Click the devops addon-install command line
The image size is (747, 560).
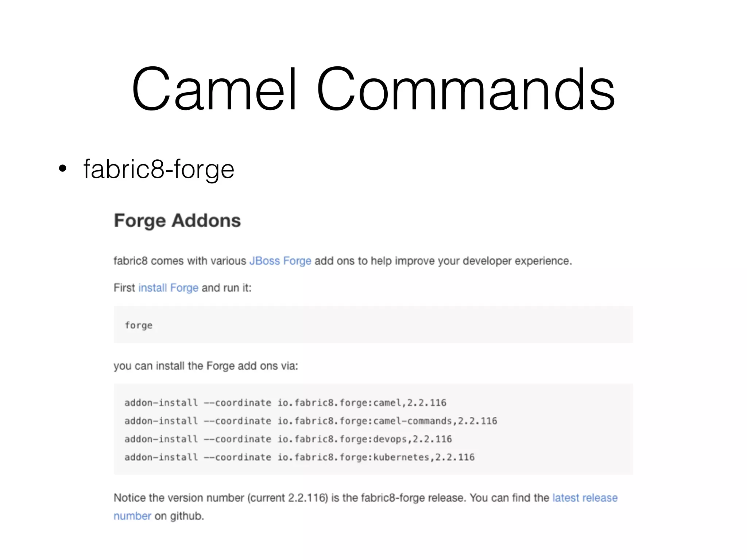pyautogui.click(x=288, y=439)
